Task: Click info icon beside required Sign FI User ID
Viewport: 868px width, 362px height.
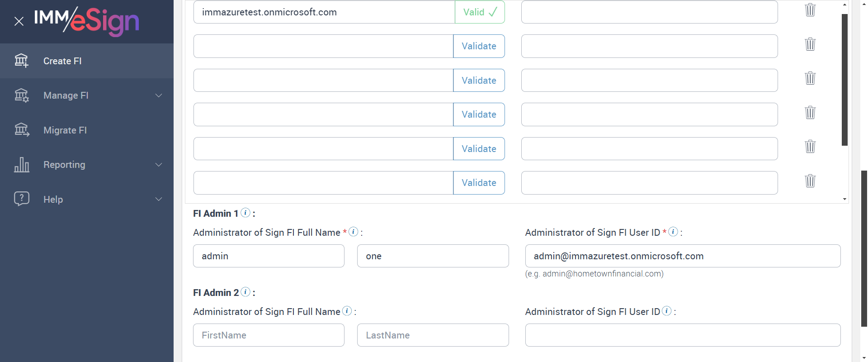Action: pos(673,232)
